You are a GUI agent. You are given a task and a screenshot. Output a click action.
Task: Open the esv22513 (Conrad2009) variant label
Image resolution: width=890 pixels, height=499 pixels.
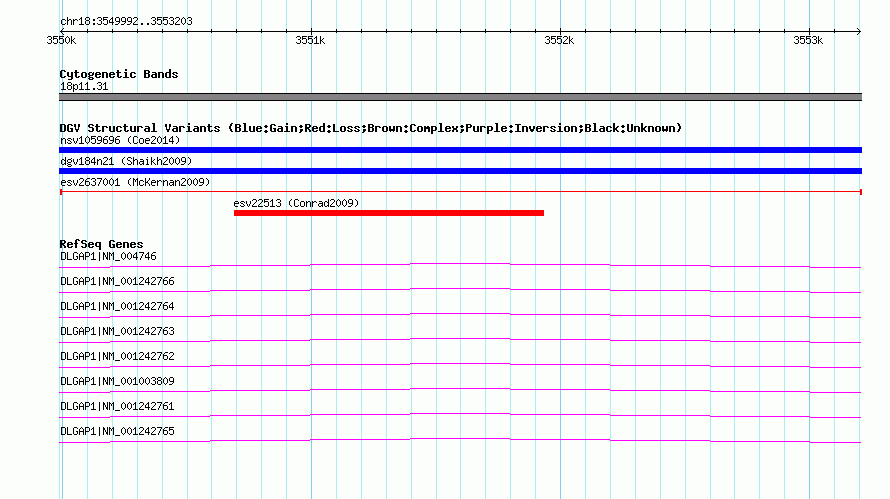pyautogui.click(x=296, y=203)
